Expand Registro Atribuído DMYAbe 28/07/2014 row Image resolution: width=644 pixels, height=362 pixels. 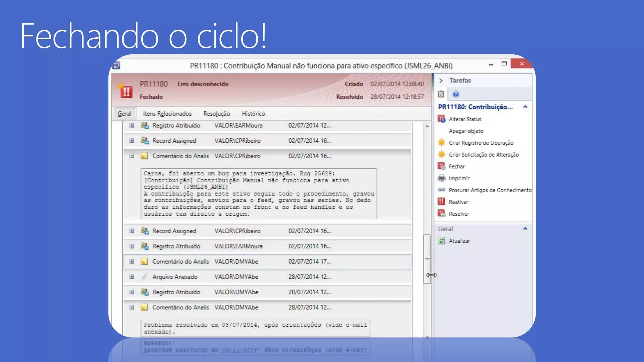pos(132,292)
